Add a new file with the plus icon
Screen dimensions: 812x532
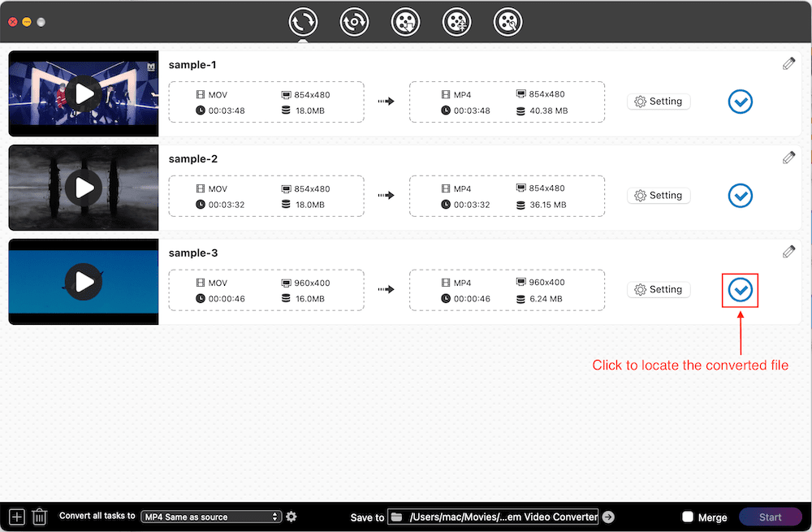pyautogui.click(x=16, y=517)
